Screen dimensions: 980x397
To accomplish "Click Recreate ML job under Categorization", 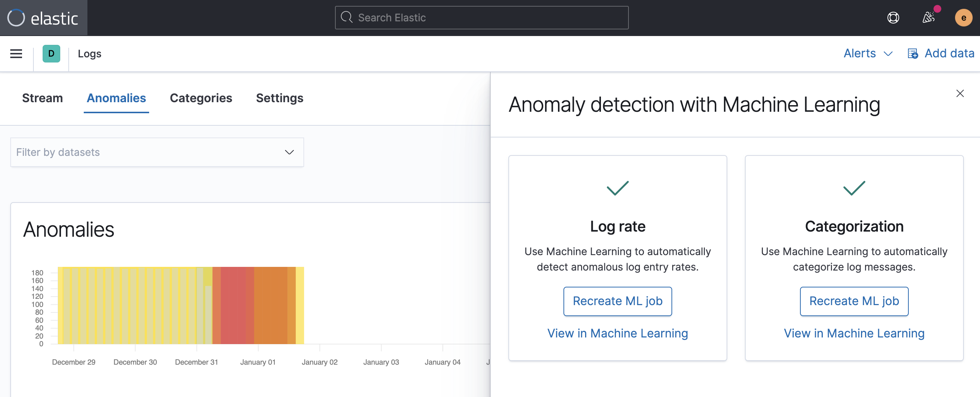I will tap(854, 301).
